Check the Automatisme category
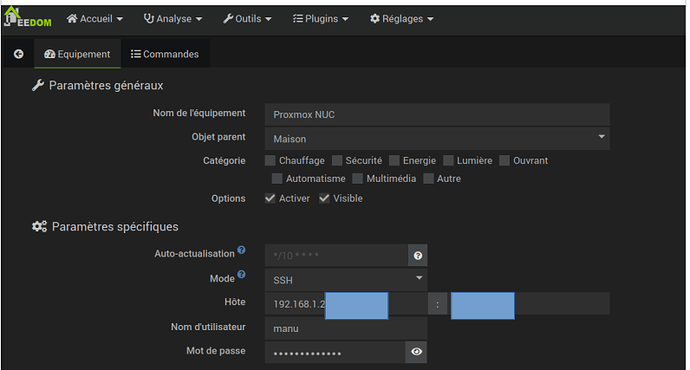 [x=277, y=179]
